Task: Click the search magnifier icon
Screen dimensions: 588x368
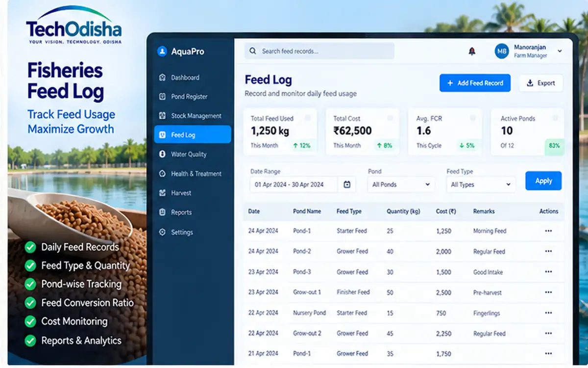Action: tap(253, 51)
